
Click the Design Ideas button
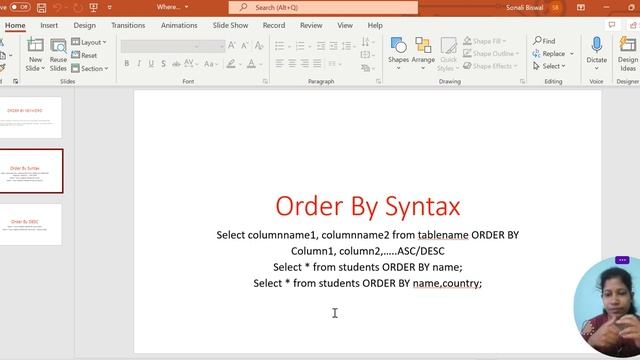point(628,53)
